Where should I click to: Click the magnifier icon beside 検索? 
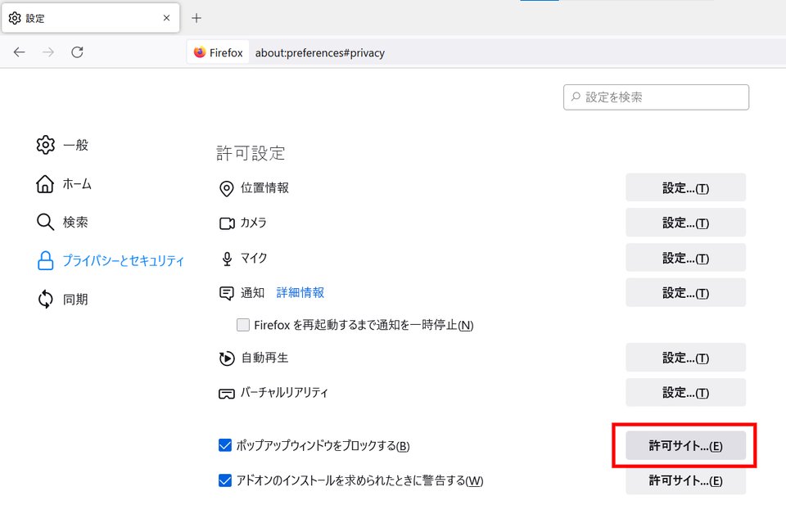click(45, 222)
